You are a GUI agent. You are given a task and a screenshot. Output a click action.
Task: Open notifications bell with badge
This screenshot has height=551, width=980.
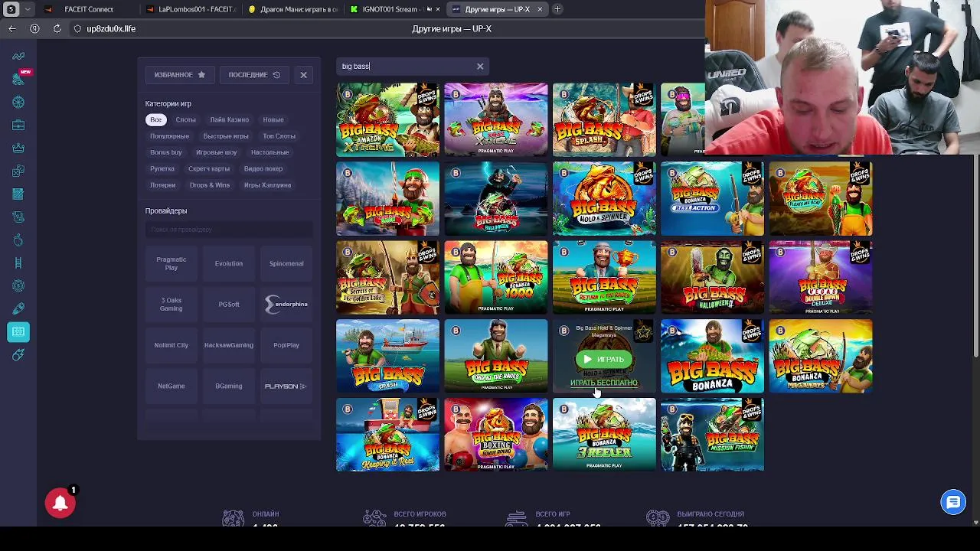coord(60,503)
